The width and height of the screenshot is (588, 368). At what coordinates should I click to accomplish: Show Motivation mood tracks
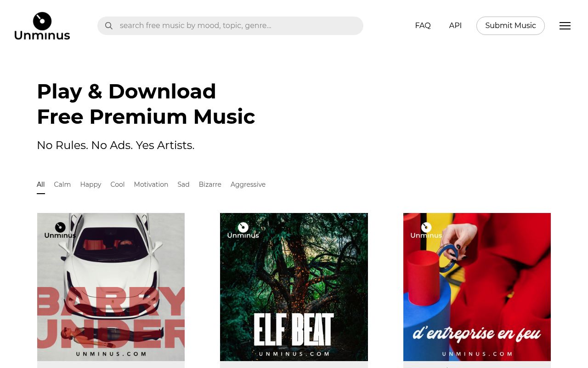coord(151,184)
